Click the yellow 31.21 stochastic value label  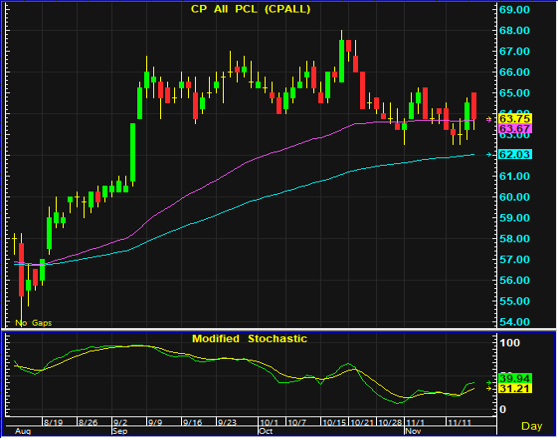pyautogui.click(x=515, y=388)
